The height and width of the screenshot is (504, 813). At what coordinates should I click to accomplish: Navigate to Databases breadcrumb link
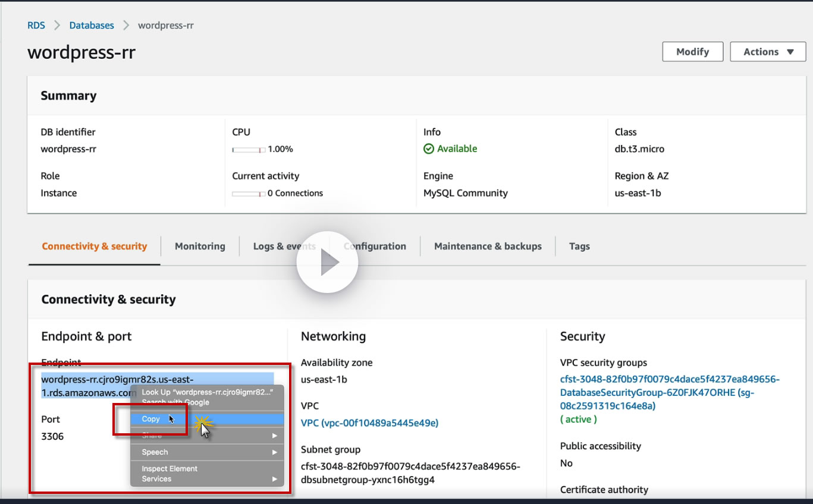[x=92, y=26]
